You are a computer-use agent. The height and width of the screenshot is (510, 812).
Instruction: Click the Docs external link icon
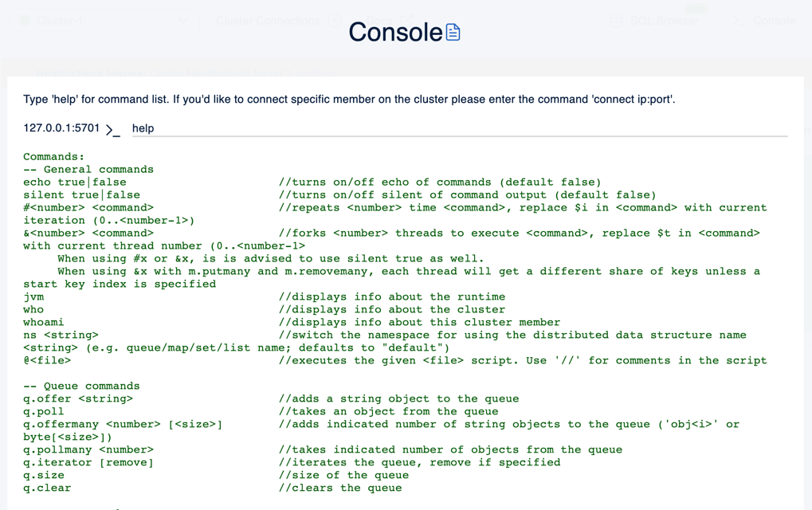pos(407,20)
